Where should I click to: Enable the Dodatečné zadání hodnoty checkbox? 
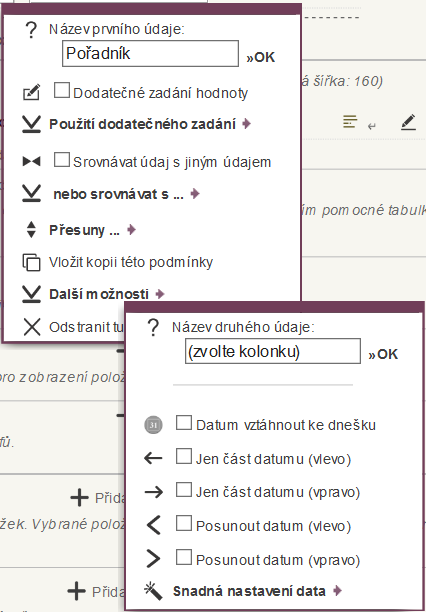tap(62, 90)
